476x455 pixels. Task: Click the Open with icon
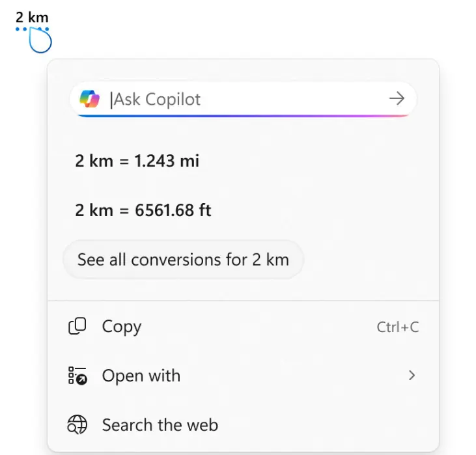click(x=77, y=376)
